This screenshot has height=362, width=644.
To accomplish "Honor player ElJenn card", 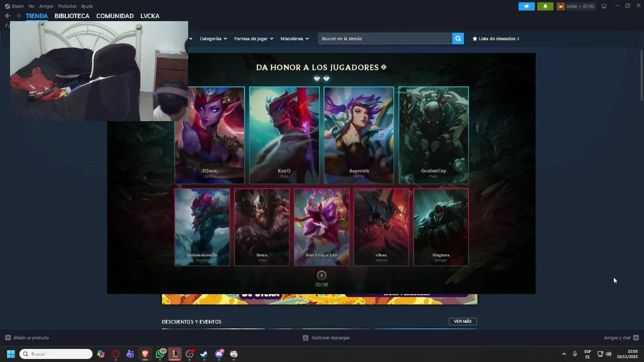I will coord(209,135).
